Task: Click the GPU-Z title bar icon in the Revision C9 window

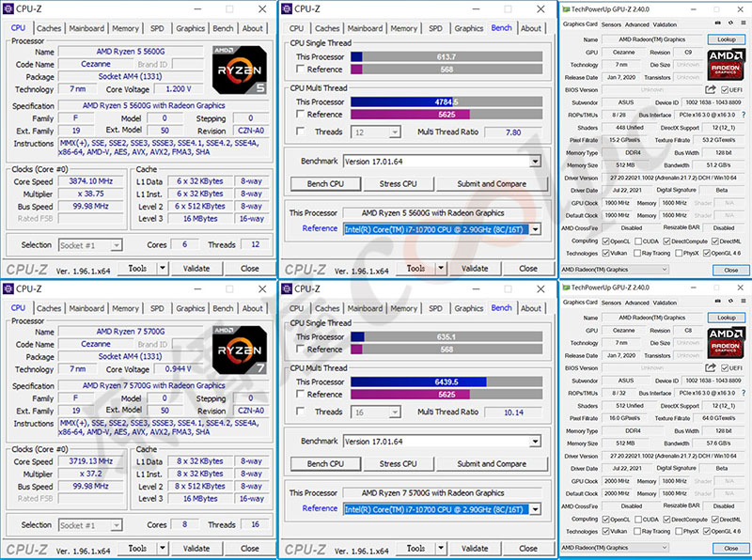Action: [x=567, y=9]
